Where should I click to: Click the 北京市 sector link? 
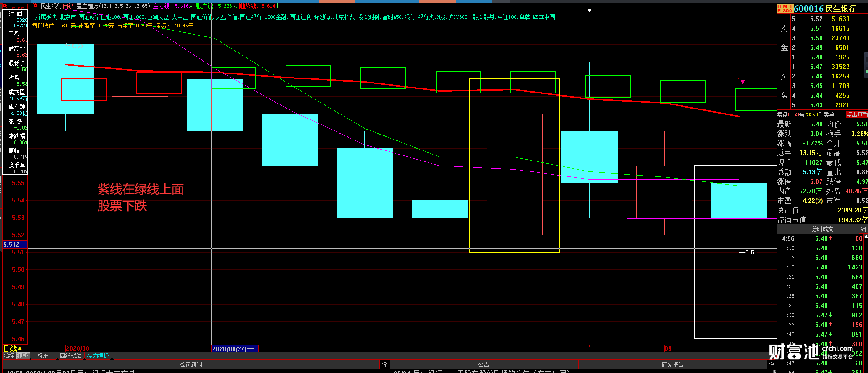(x=68, y=17)
